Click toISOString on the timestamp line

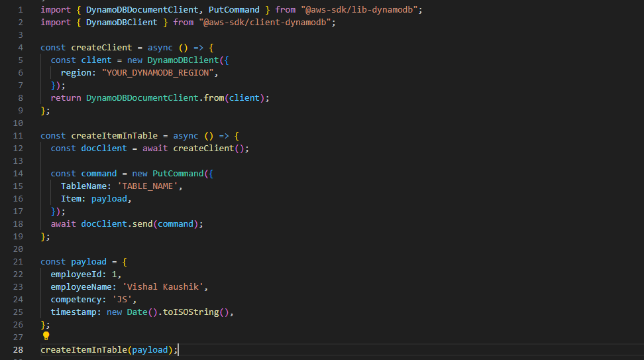(191, 312)
